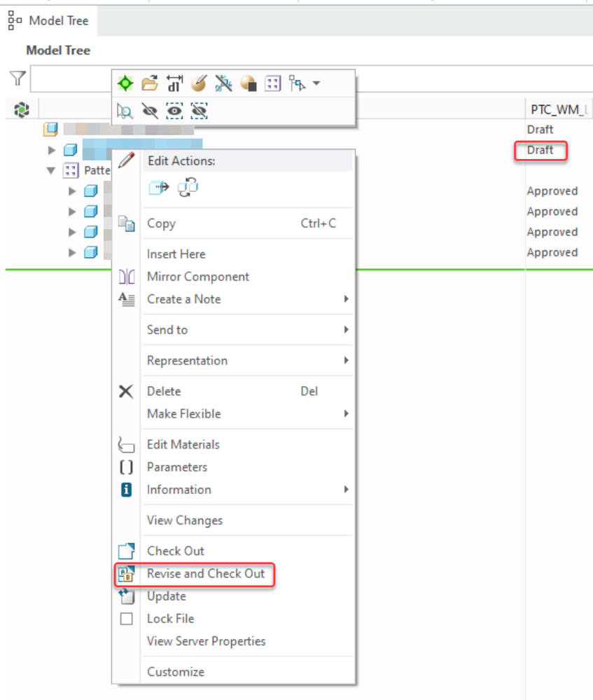Click the Replace cubes icon under Edit Actions
The width and height of the screenshot is (593, 700).
188,188
